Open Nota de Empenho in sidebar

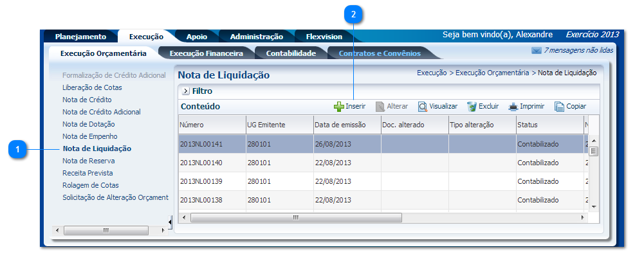[x=89, y=136]
